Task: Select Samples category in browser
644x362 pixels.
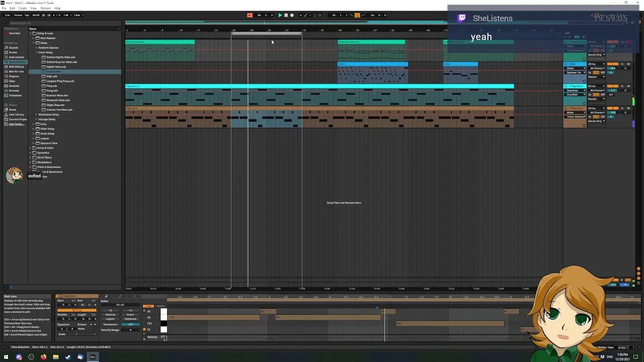Action: (x=14, y=85)
